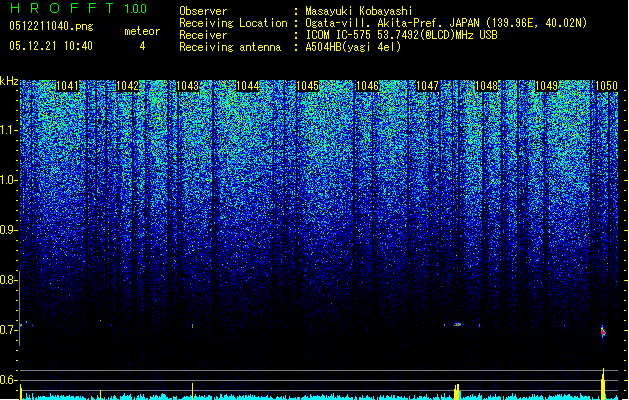Click the red meteor echo near 1050

[x=603, y=332]
